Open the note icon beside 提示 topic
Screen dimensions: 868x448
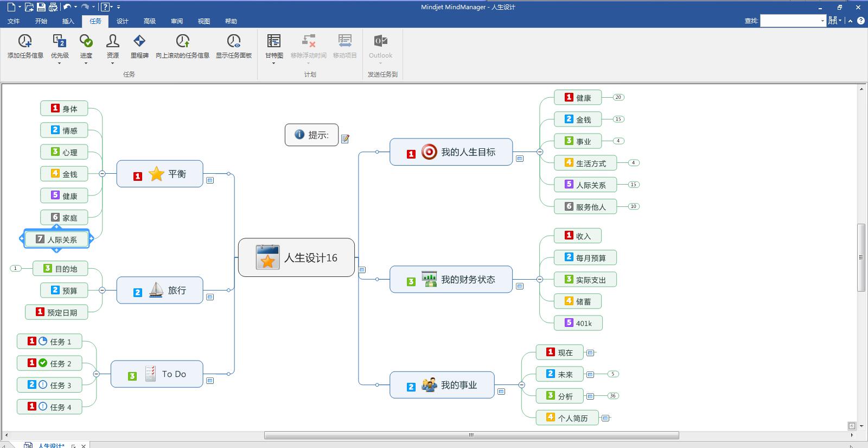[345, 139]
